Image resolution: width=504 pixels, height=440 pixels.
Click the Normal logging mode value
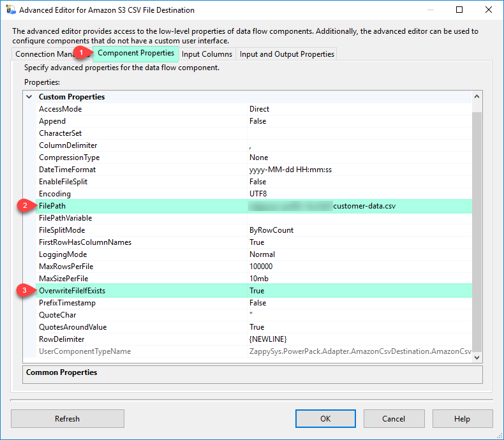click(x=262, y=254)
